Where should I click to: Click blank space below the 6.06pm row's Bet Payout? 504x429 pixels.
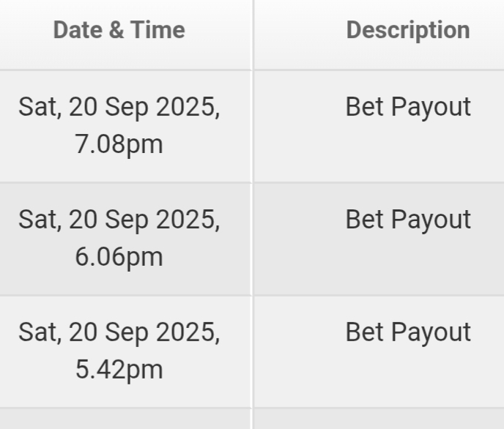pyautogui.click(x=408, y=264)
